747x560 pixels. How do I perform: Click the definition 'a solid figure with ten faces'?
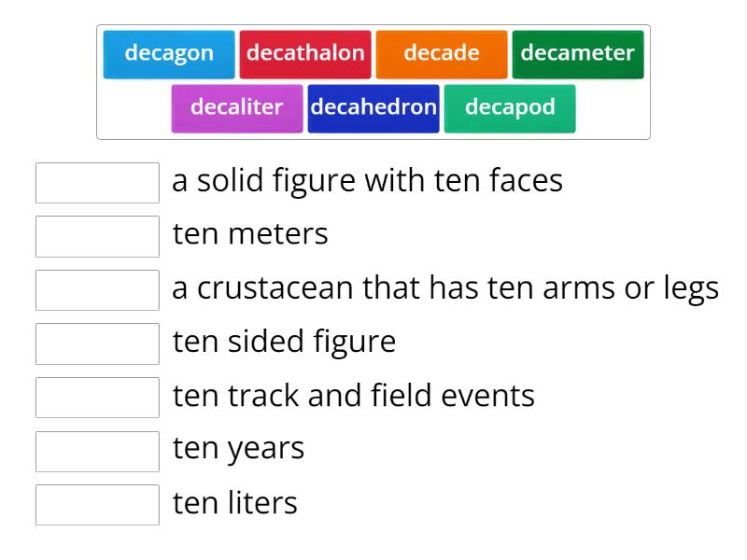pos(367,180)
